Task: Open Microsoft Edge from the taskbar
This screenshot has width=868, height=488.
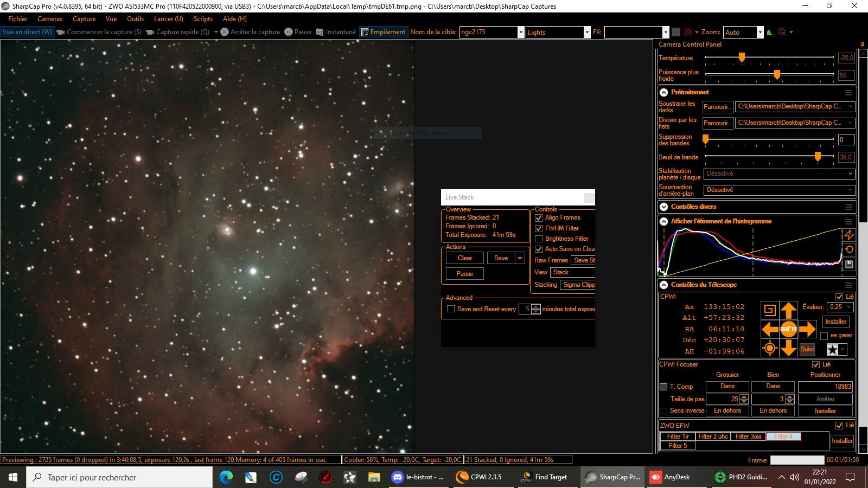Action: click(226, 477)
